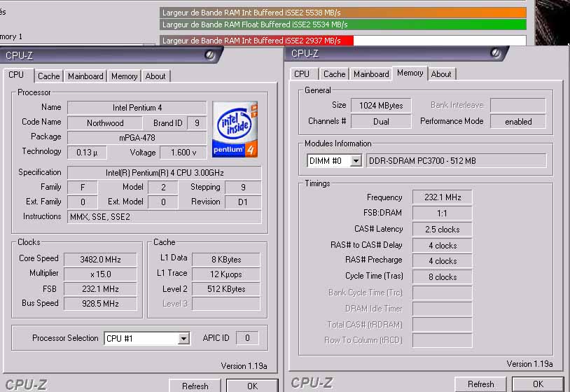The image size is (570, 392).
Task: Click Version 1.19a text in left window
Action: [x=244, y=366]
